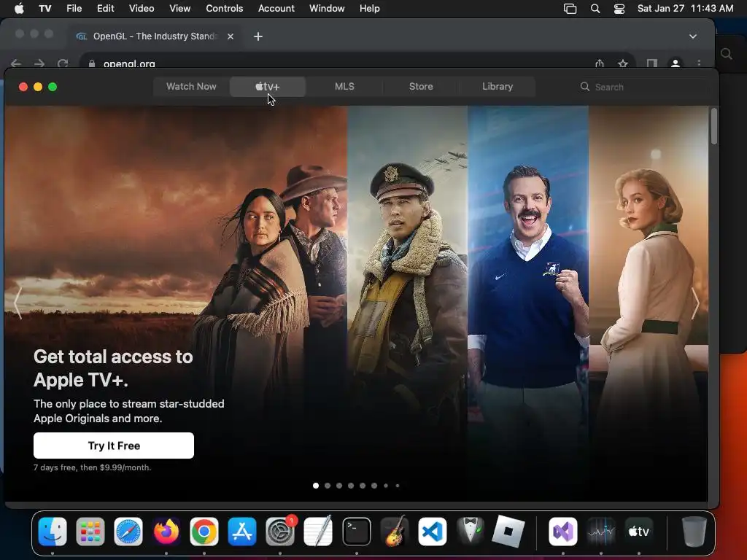Select the first carousel page dot
This screenshot has width=747, height=560.
tap(316, 486)
